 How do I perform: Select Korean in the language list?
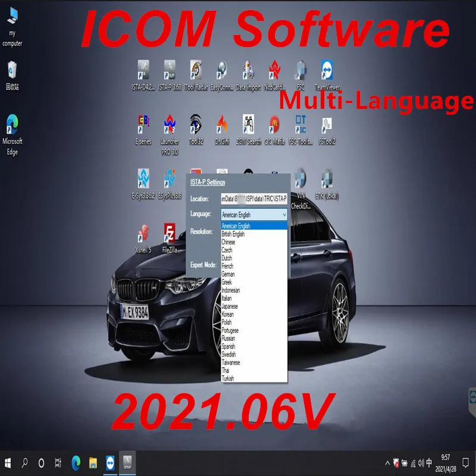(x=254, y=314)
